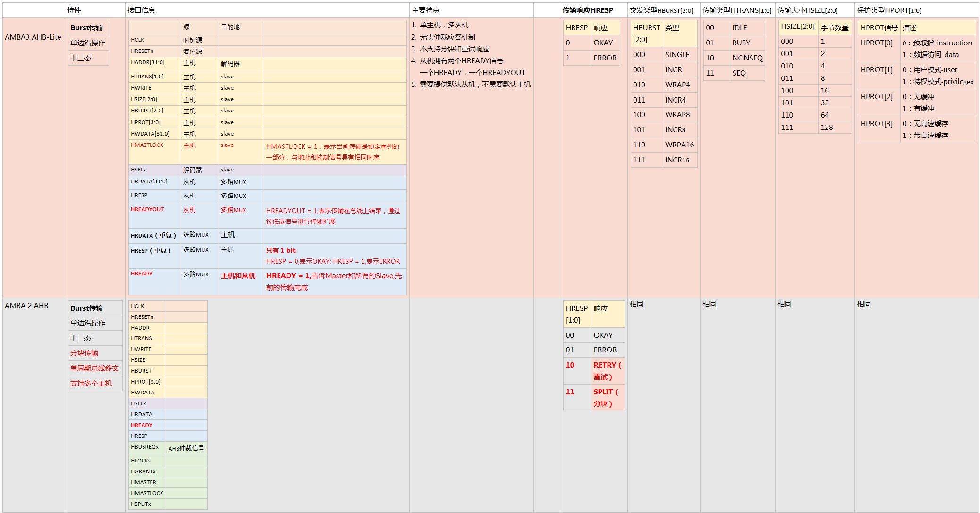Image resolution: width=980 pixels, height=513 pixels.
Task: Click the HGRANTx signal row
Action: coord(143,471)
